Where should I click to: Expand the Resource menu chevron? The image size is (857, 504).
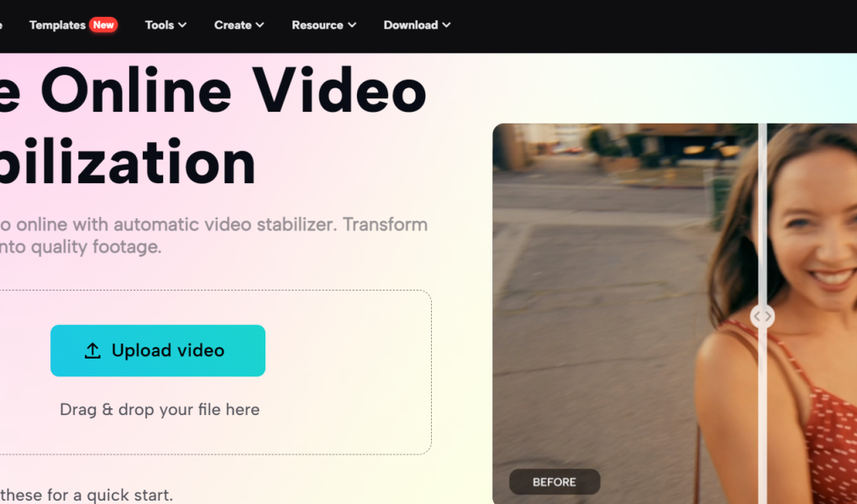point(352,25)
